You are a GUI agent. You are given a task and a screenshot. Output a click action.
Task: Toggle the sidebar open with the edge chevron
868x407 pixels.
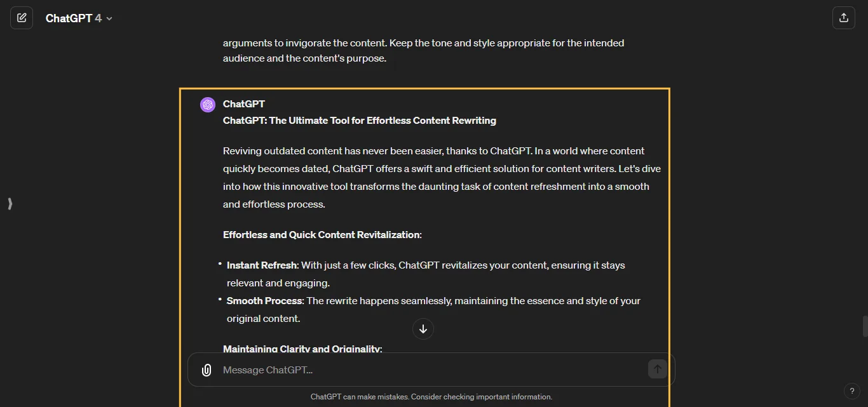click(x=10, y=204)
